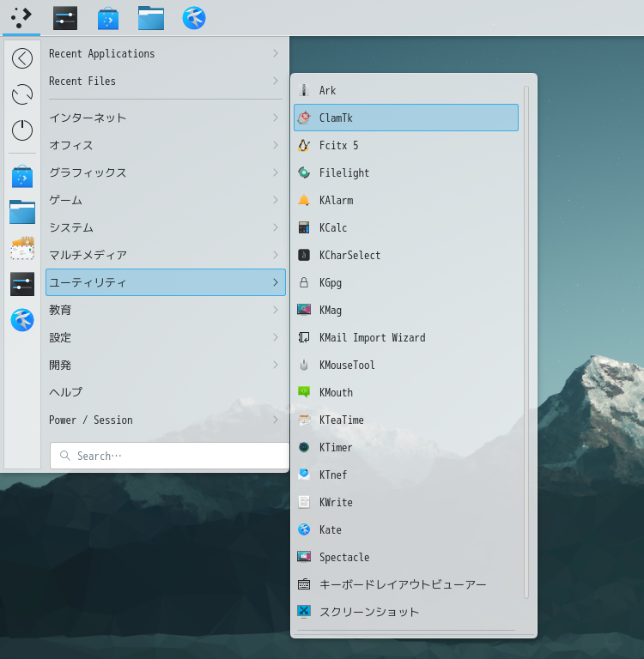Viewport: 644px width, 659px height.
Task: Launch KGpg with the padlock icon
Action: (x=406, y=282)
